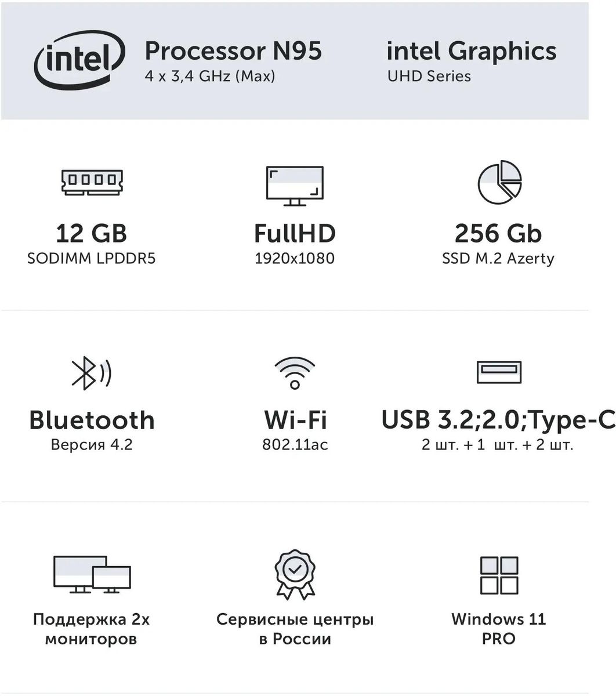Viewport: 616px width, 696px height.
Task: Click the Bluetooth symbol icon
Action: (90, 372)
